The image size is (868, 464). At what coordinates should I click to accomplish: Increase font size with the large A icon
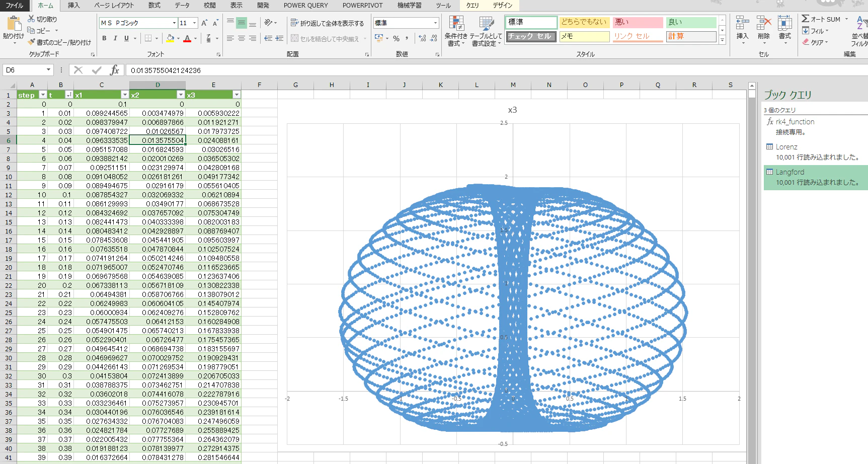[x=204, y=23]
